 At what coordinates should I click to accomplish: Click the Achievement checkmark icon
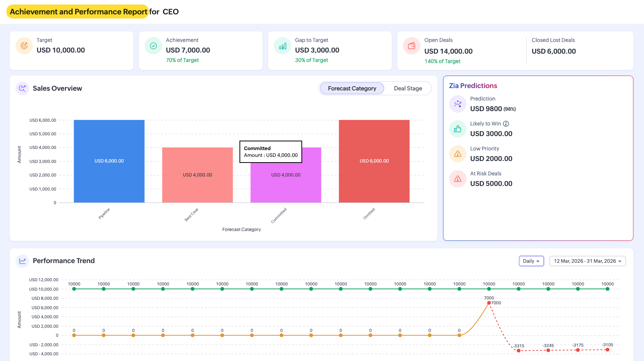pyautogui.click(x=153, y=46)
